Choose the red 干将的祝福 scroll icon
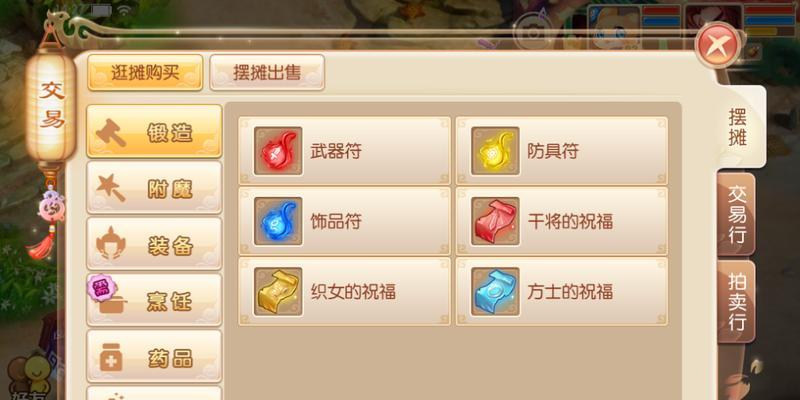The width and height of the screenshot is (800, 400). [x=495, y=221]
